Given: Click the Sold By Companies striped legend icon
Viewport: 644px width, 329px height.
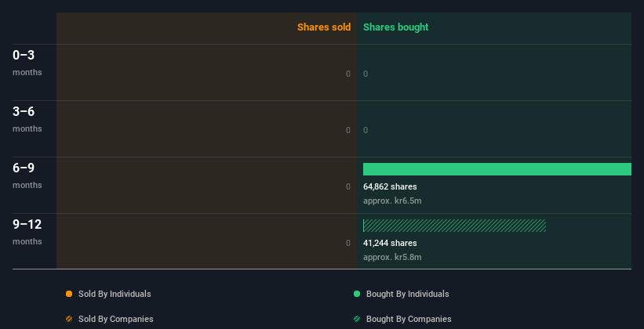Looking at the screenshot, I should tap(69, 319).
